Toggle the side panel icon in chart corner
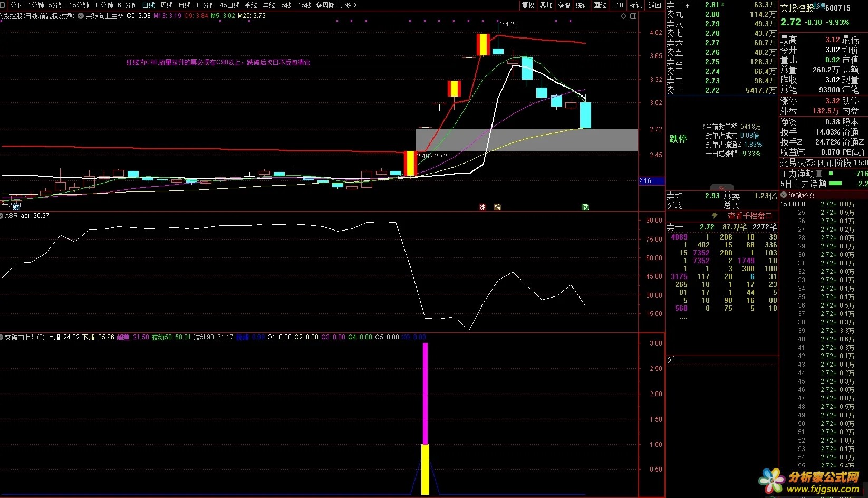 coord(633,16)
